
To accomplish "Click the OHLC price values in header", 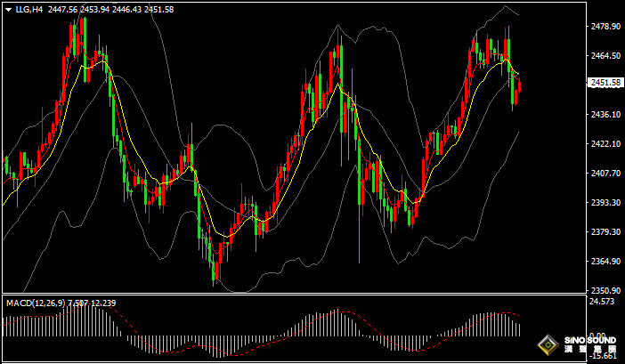I will tap(111, 9).
